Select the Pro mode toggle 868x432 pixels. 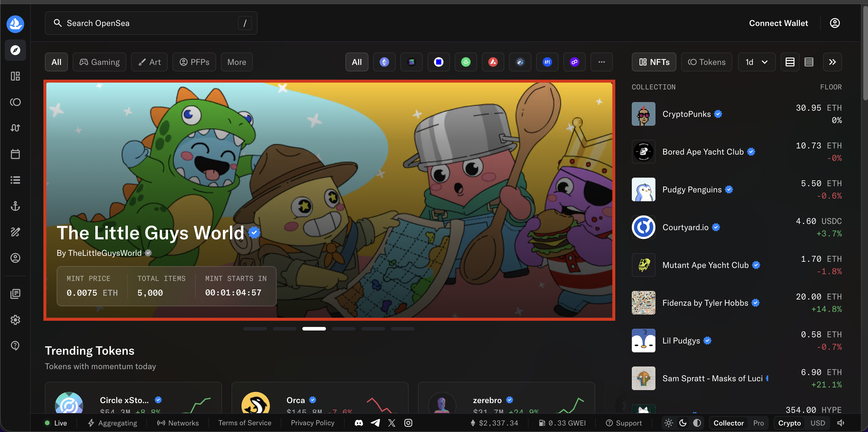coord(758,423)
